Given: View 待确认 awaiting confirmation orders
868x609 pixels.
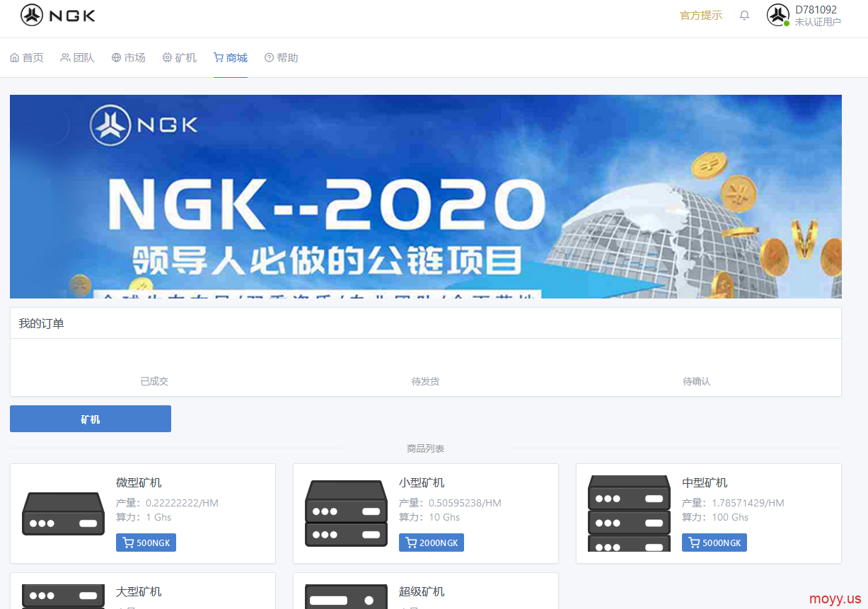Looking at the screenshot, I should (697, 381).
